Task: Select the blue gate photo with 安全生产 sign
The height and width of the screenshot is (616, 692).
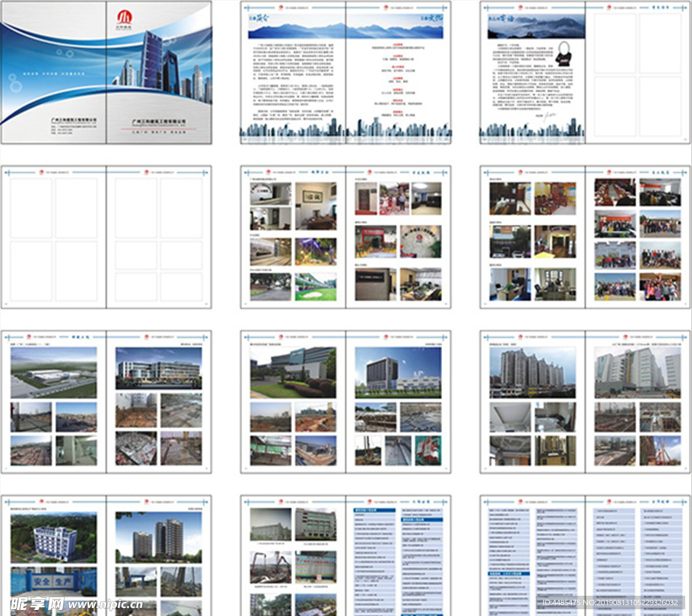Action: click(53, 582)
